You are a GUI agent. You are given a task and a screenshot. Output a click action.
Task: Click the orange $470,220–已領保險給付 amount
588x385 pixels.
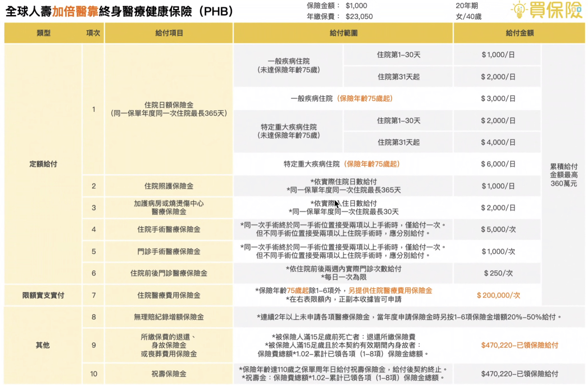520,345
